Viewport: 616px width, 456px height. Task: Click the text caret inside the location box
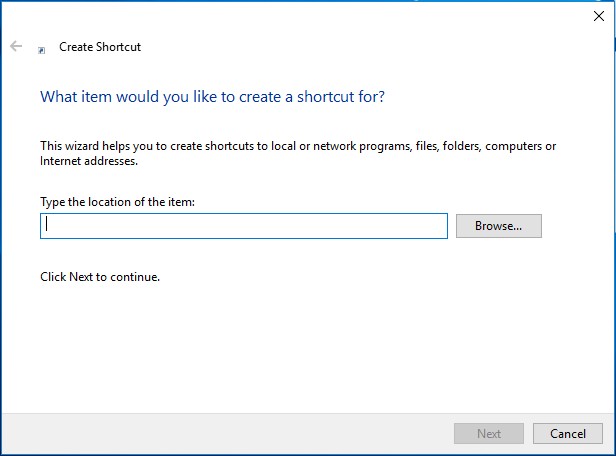pos(47,226)
